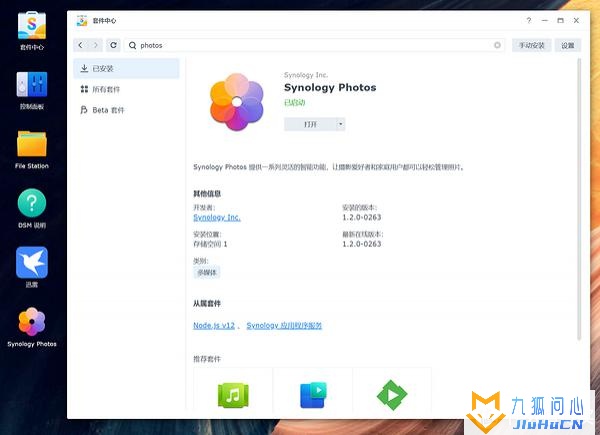The height and width of the screenshot is (435, 600).
Task: Open recommended blue video package icon
Action: pos(313,395)
